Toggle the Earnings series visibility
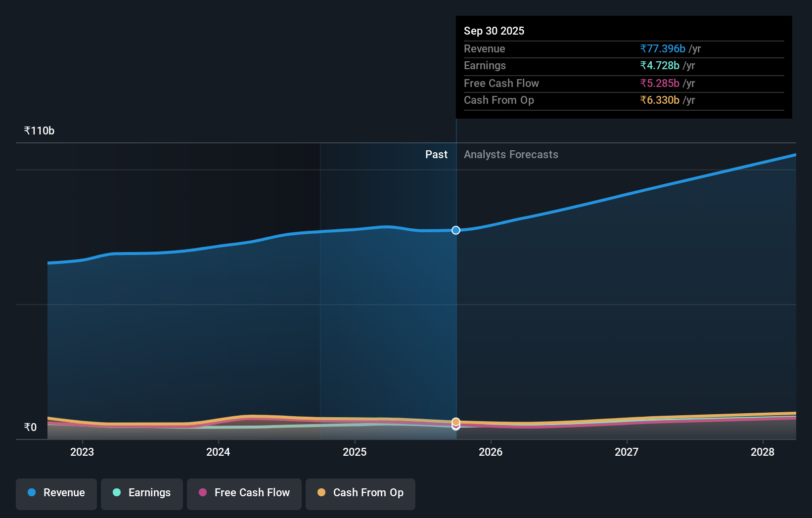The image size is (812, 518). click(142, 493)
